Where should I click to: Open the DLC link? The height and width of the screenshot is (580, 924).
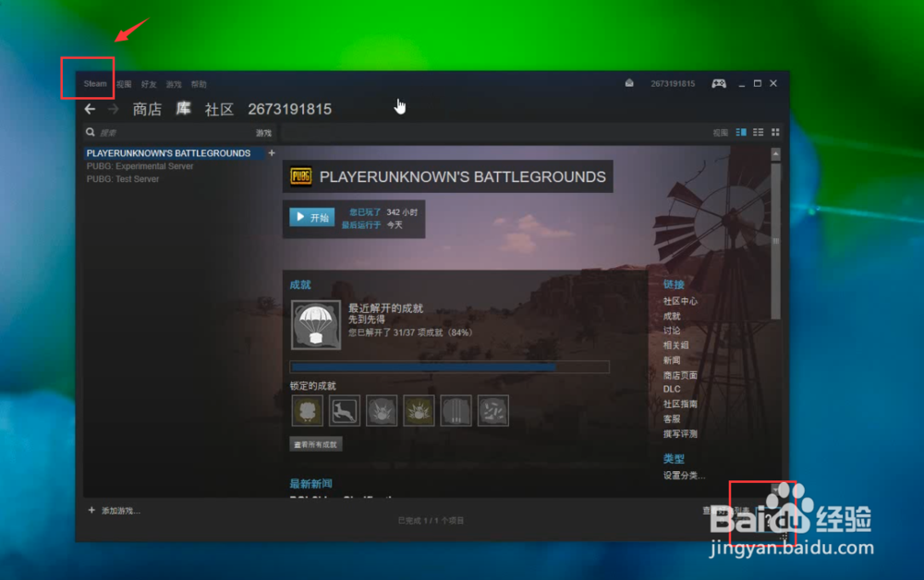click(672, 389)
